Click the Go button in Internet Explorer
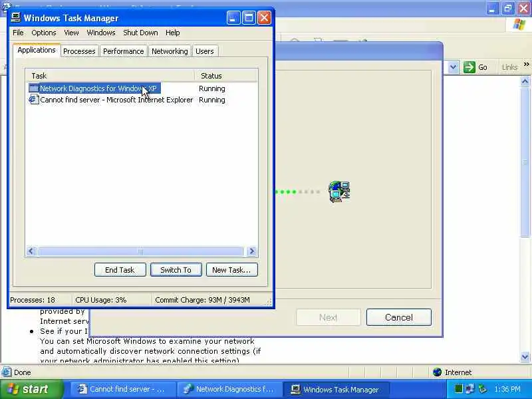532x399 pixels. click(475, 67)
